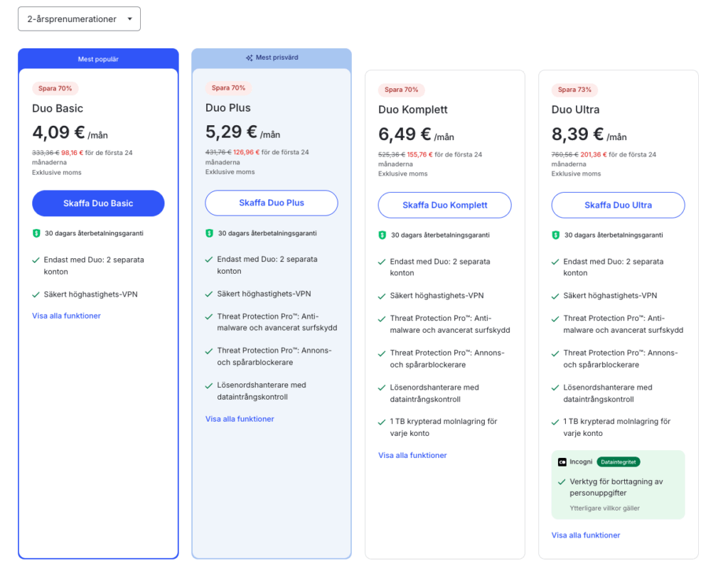Click the Duo Ultra plan title
728x576 pixels.
click(x=575, y=110)
